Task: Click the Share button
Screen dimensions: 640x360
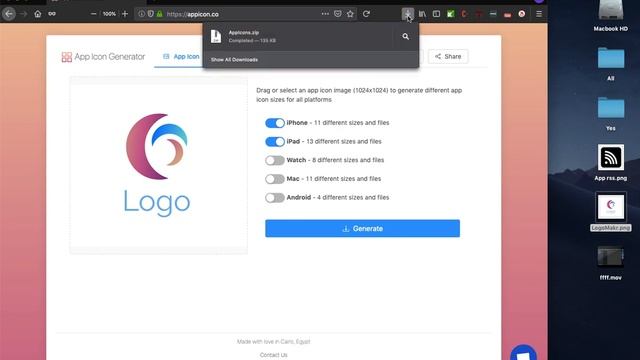Action: click(448, 56)
